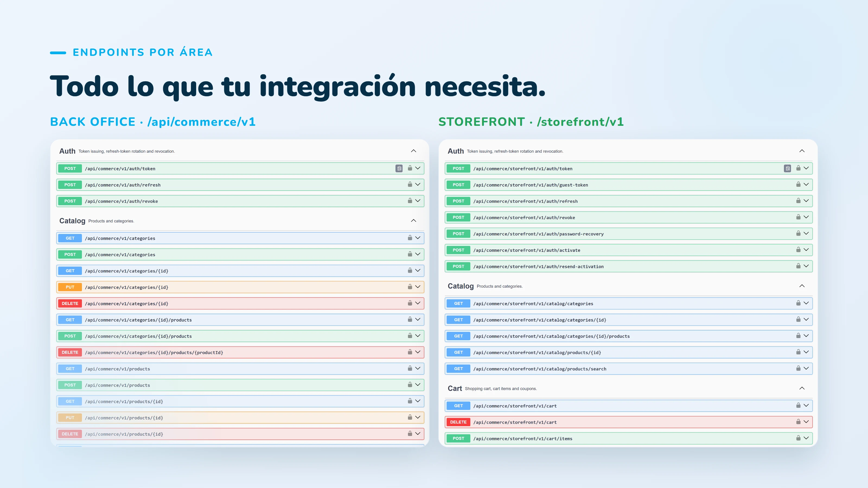Click POST badge for storefront auth/activate
Image resolution: width=868 pixels, height=488 pixels.
click(x=458, y=250)
